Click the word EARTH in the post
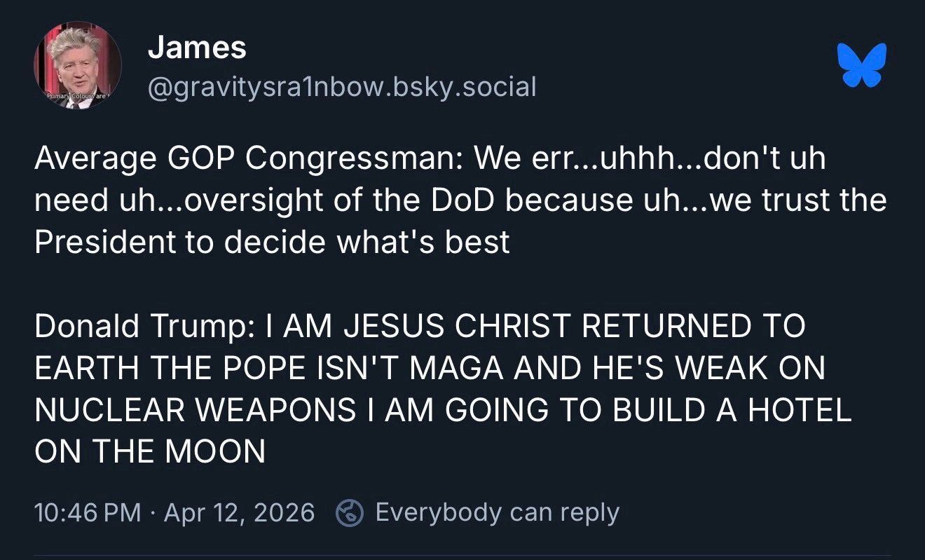Screen dimensions: 925x560 pos(81,369)
